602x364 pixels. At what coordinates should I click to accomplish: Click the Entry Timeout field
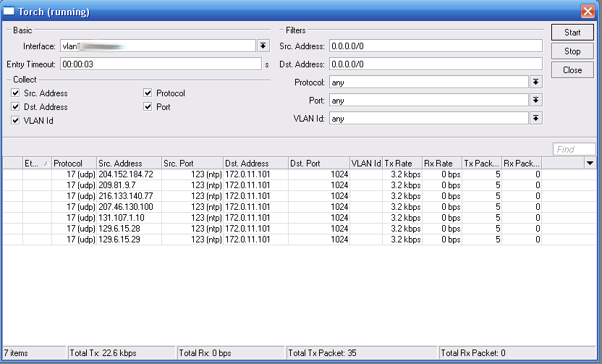(161, 64)
